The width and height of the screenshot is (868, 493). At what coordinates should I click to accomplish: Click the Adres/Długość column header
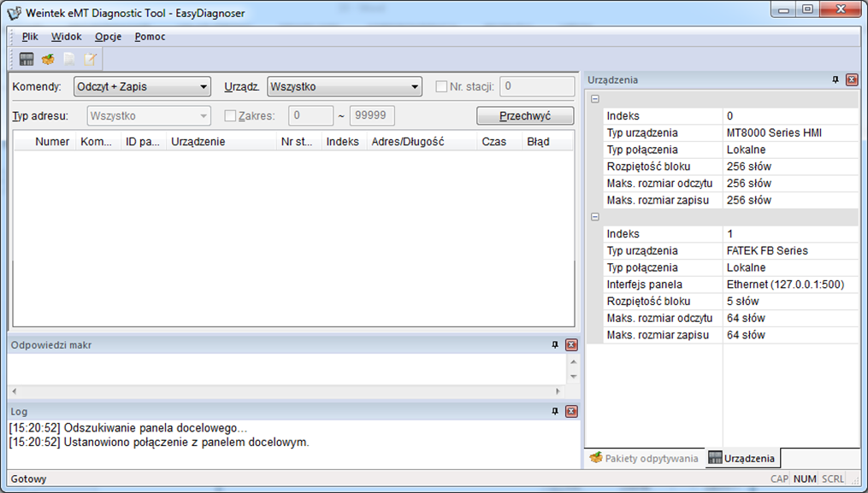point(422,142)
